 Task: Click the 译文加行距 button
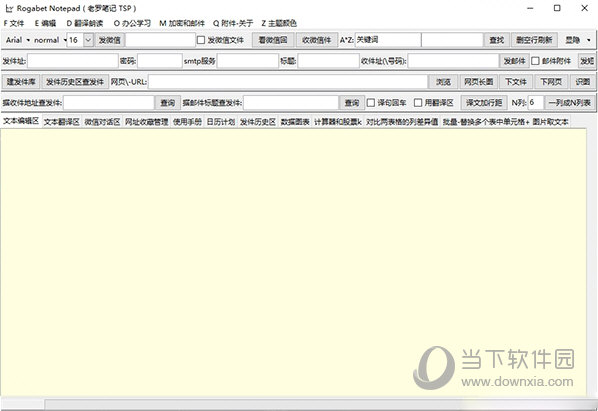click(484, 103)
